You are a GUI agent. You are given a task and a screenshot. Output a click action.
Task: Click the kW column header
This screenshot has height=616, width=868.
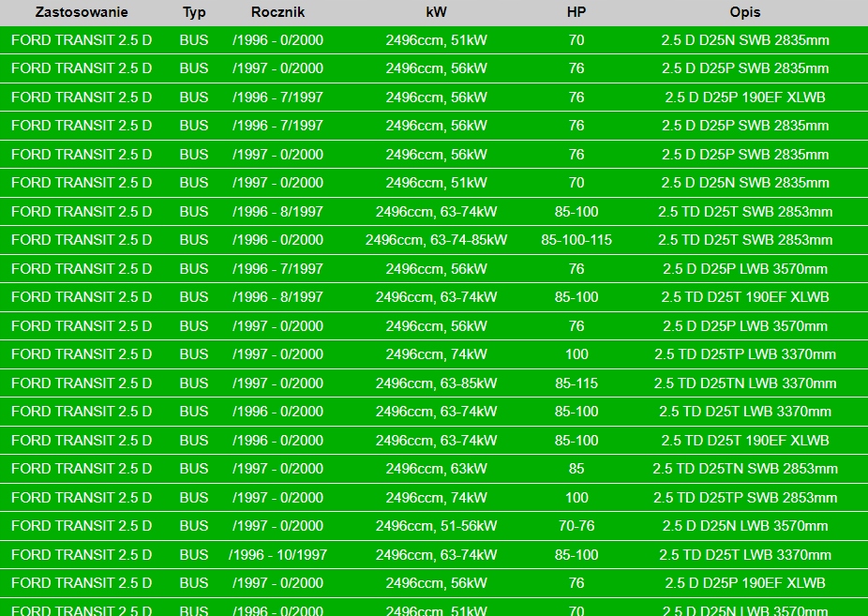coord(436,12)
